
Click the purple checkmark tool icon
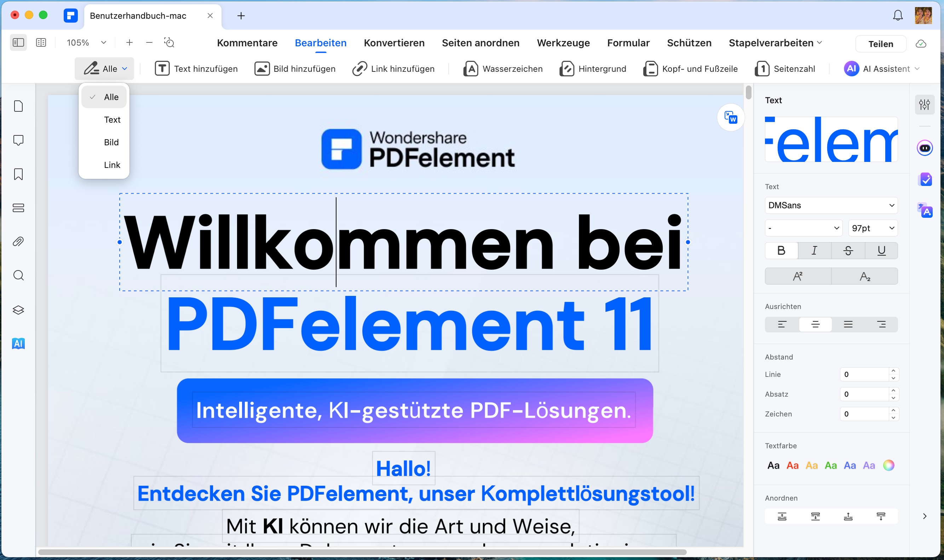click(925, 180)
